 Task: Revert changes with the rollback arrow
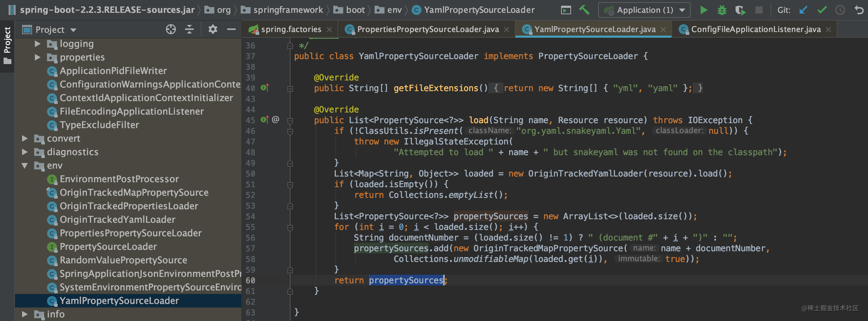click(859, 10)
